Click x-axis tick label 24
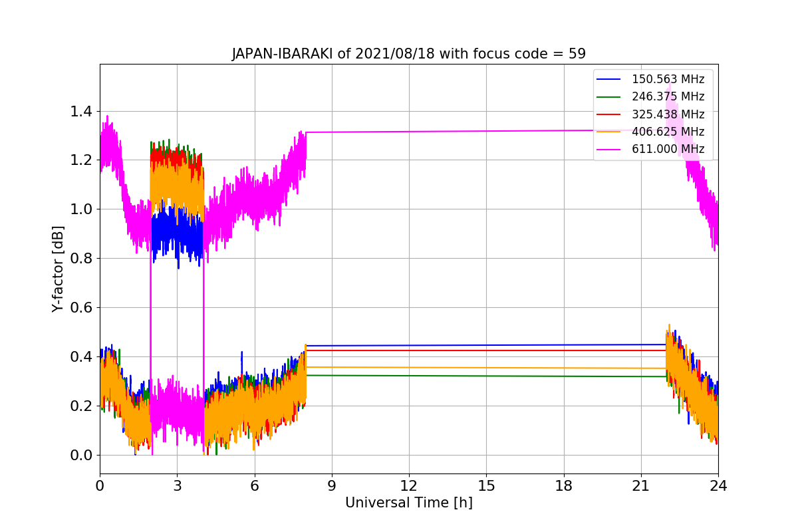Viewport: 798px width, 532px height. 718,485
